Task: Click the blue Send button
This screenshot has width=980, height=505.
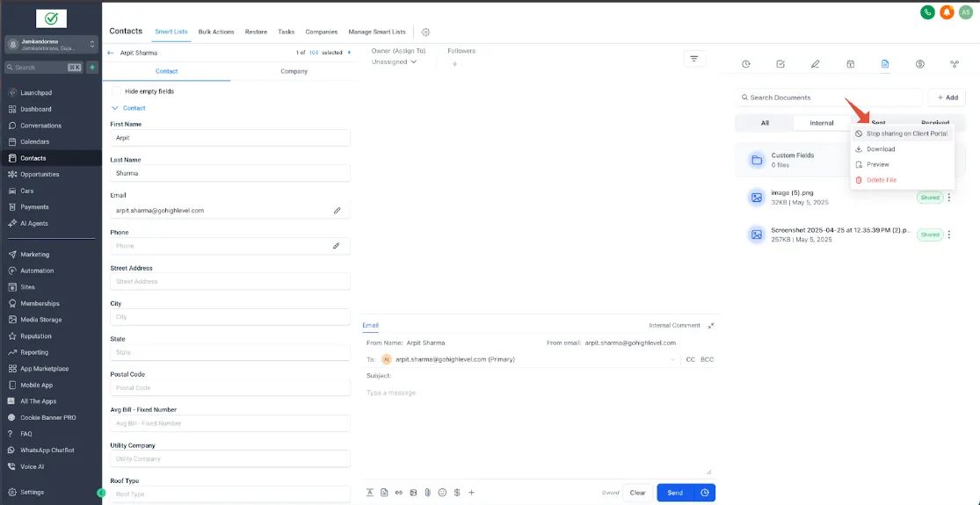Action: pos(675,493)
